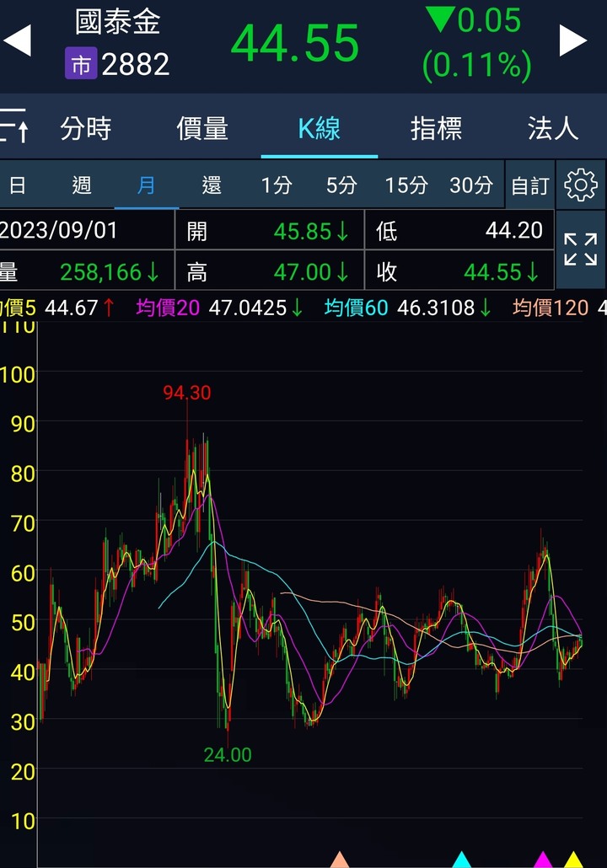Tap the 94.30 peak price label

(186, 393)
